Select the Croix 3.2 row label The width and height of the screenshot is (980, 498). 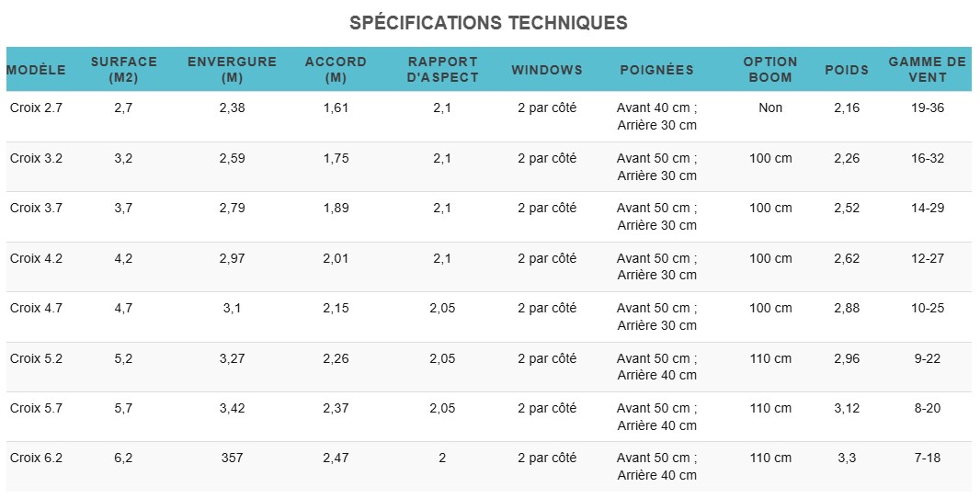[36, 158]
